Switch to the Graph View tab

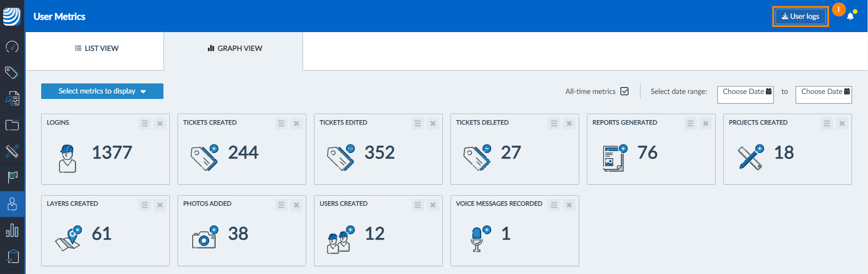[x=233, y=49]
